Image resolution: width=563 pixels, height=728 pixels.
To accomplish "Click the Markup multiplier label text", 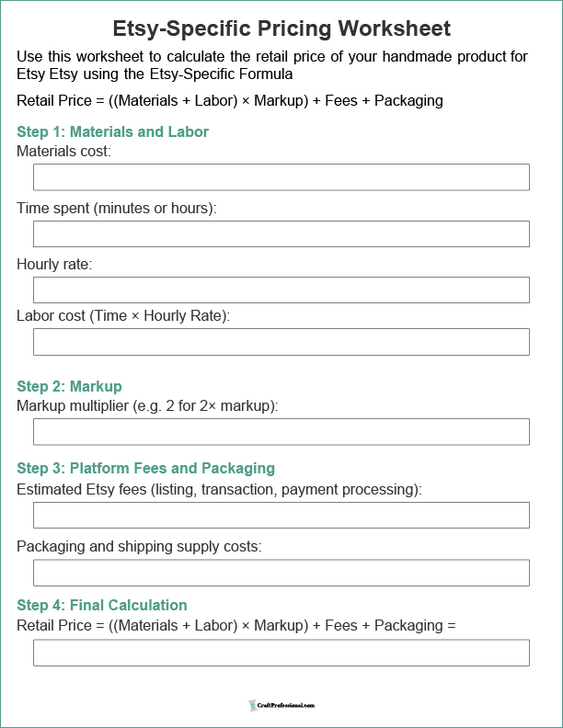I will coord(147,405).
